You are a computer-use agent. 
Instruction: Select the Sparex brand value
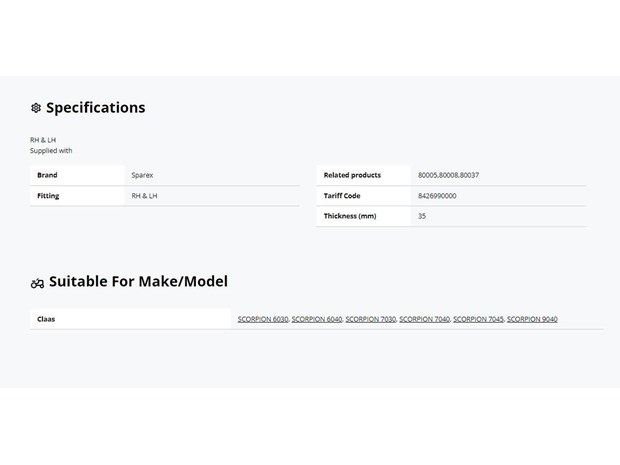[x=142, y=175]
